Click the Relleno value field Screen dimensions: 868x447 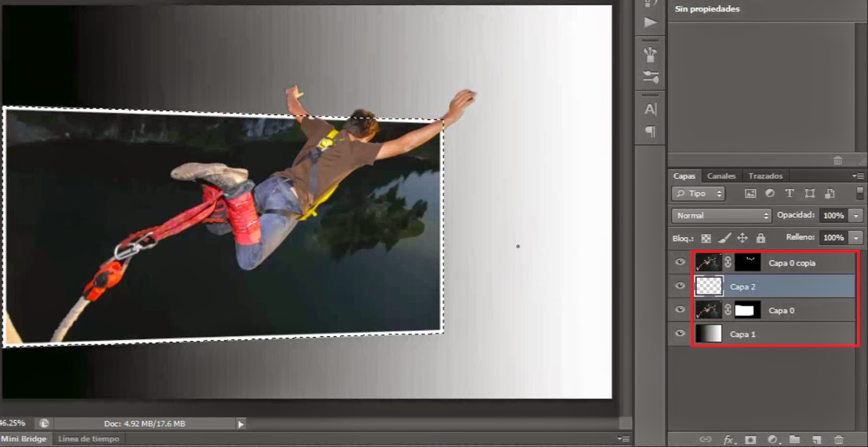click(x=834, y=238)
